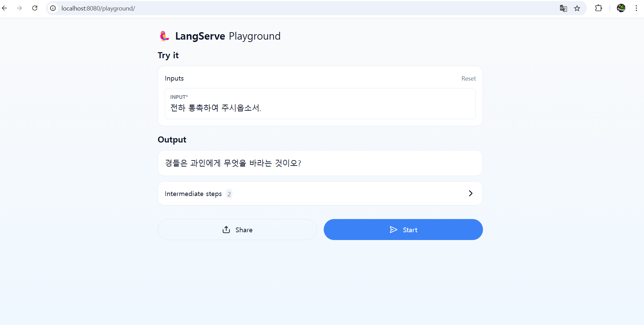Open the Chrome profile avatar
644x325 pixels.
pos(621,8)
